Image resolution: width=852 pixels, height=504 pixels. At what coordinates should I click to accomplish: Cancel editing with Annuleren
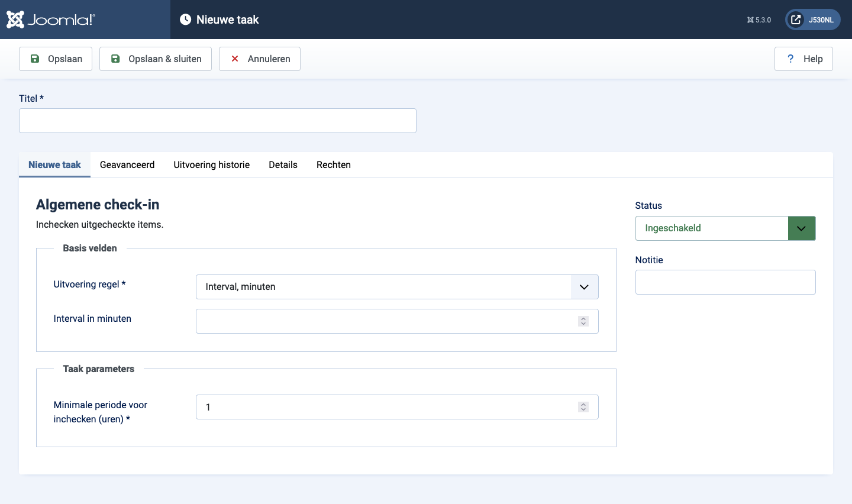tap(260, 59)
